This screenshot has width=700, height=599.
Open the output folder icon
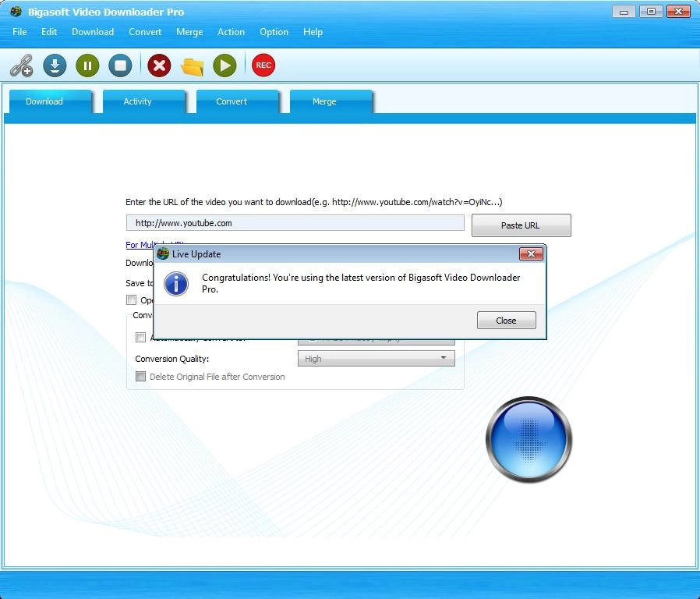pyautogui.click(x=192, y=66)
